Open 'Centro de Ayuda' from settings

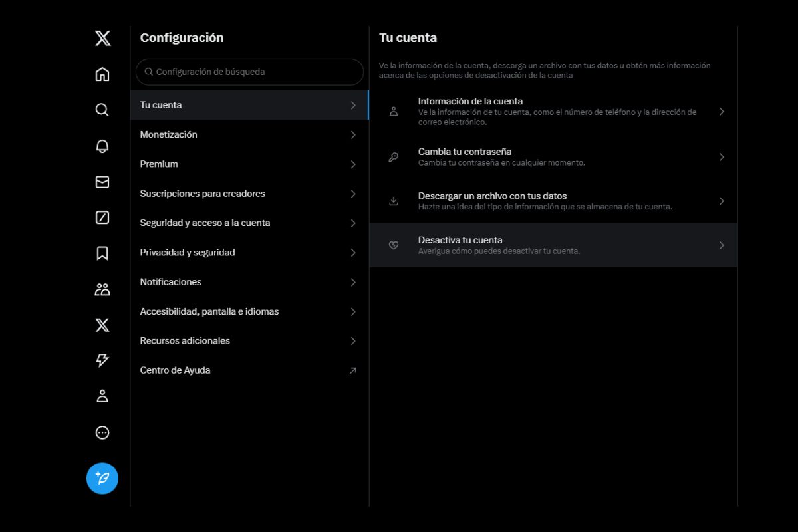pos(248,370)
